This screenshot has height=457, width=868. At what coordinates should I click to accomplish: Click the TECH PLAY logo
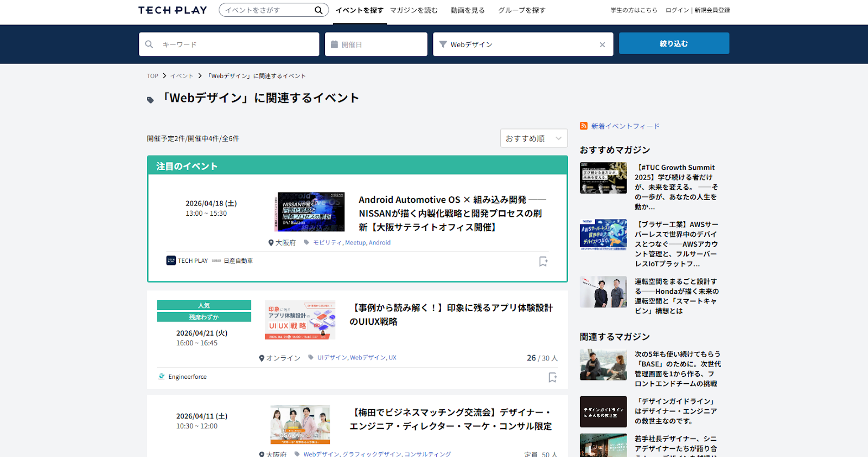point(173,10)
